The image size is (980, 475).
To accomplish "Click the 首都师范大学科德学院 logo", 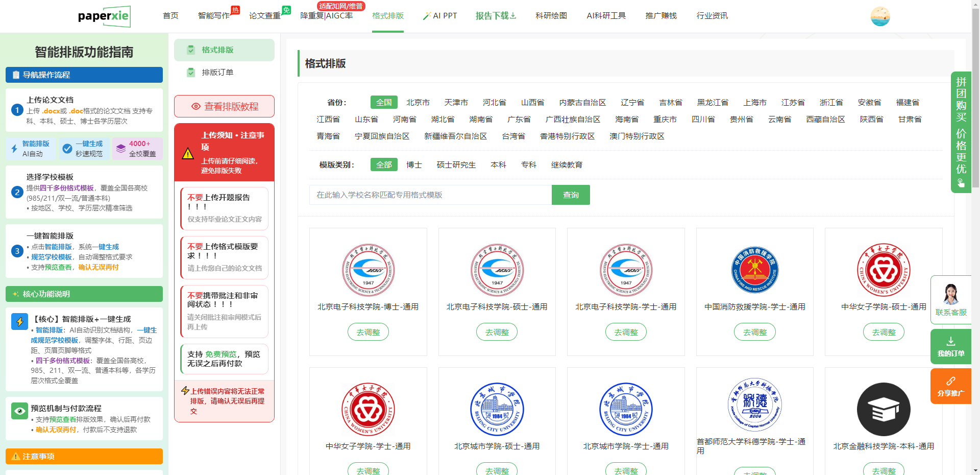I will click(755, 405).
